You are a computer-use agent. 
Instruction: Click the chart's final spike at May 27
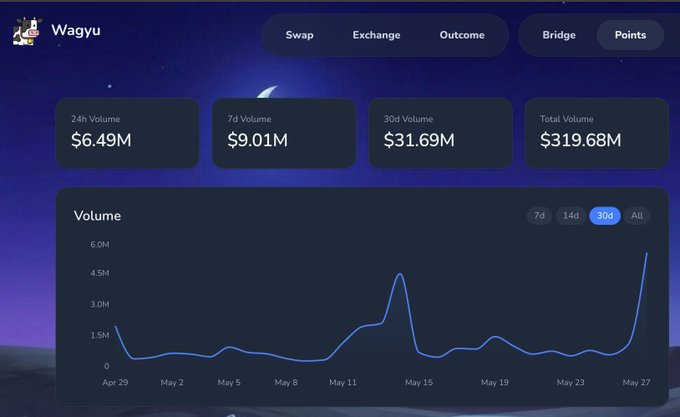[x=646, y=254]
